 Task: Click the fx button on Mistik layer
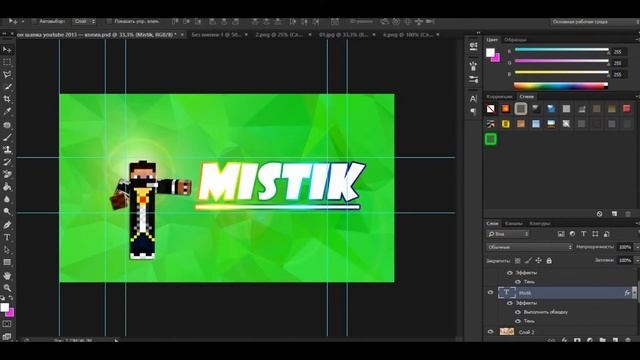(627, 293)
